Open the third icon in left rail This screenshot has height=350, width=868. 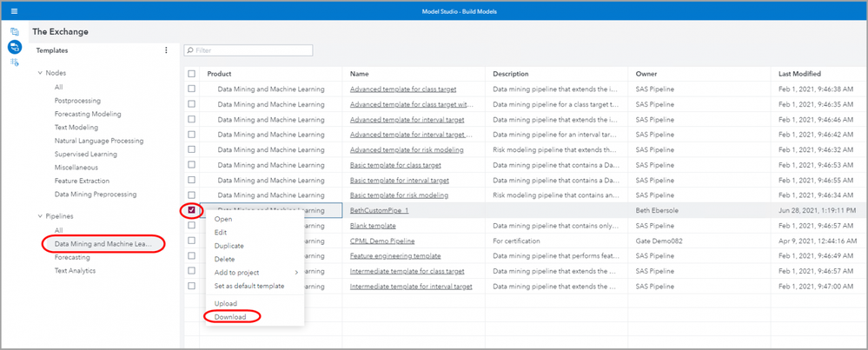click(15, 63)
